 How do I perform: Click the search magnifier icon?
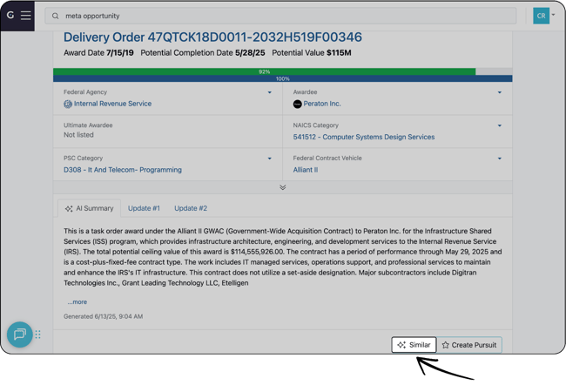click(55, 16)
